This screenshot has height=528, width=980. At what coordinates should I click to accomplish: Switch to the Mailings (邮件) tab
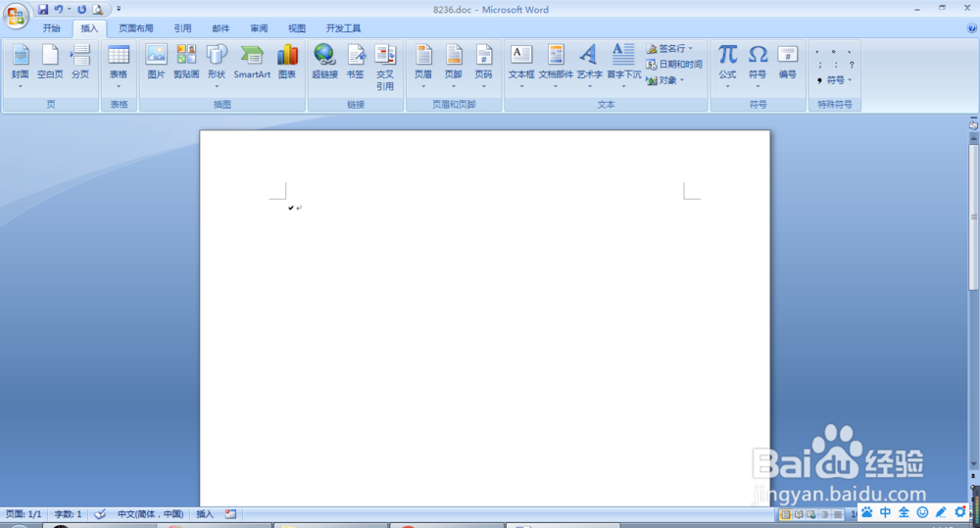pyautogui.click(x=220, y=28)
